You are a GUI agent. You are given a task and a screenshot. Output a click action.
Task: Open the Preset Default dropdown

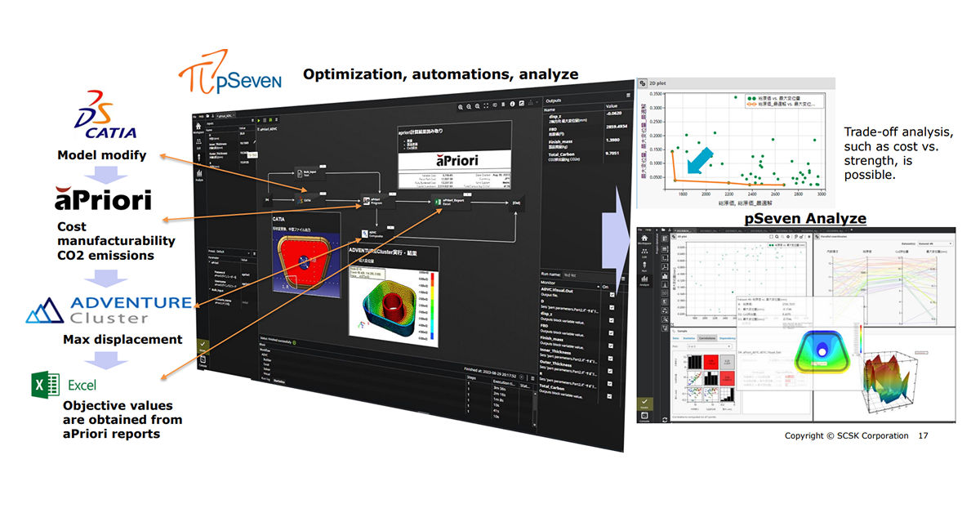(x=229, y=252)
